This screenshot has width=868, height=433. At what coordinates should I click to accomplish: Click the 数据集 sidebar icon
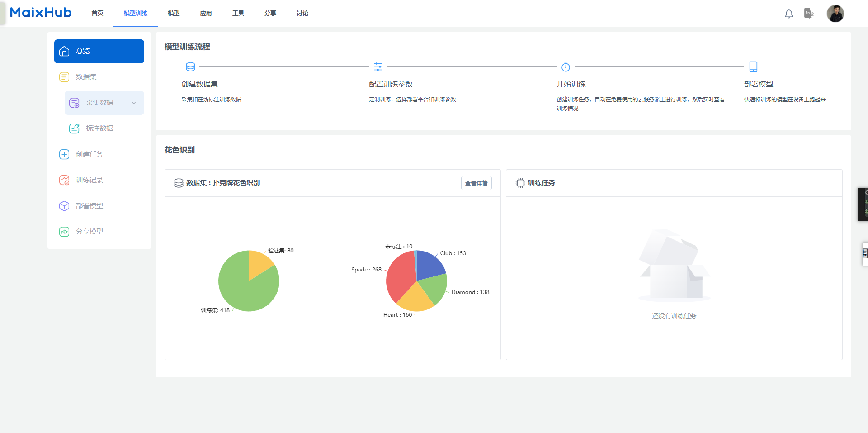point(64,77)
